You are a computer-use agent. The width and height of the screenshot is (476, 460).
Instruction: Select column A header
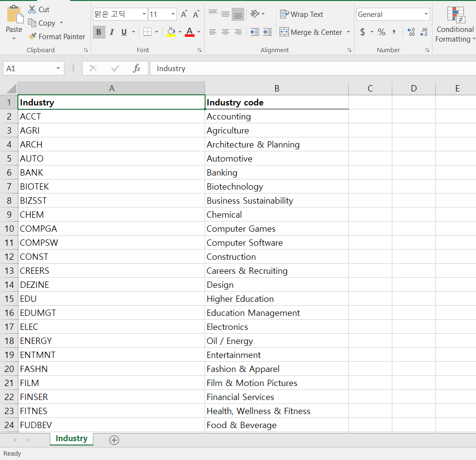click(111, 89)
